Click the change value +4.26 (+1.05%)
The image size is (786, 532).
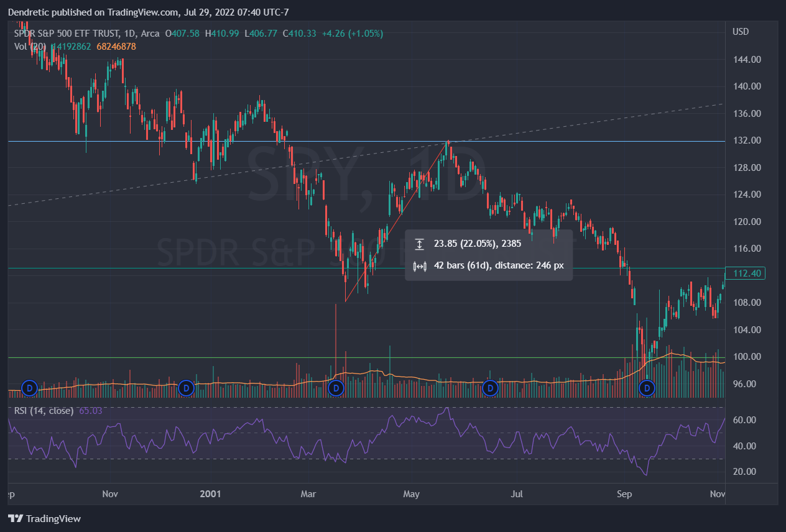353,34
